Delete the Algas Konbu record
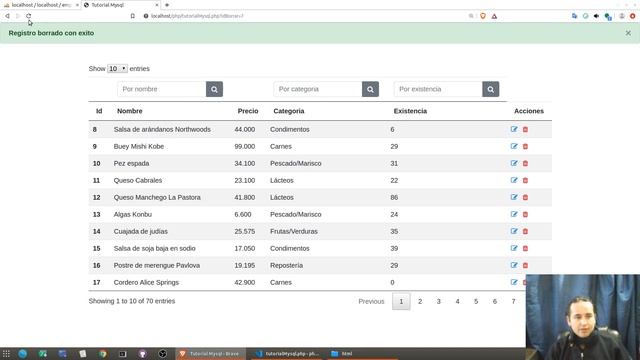640x360 pixels. [x=525, y=214]
